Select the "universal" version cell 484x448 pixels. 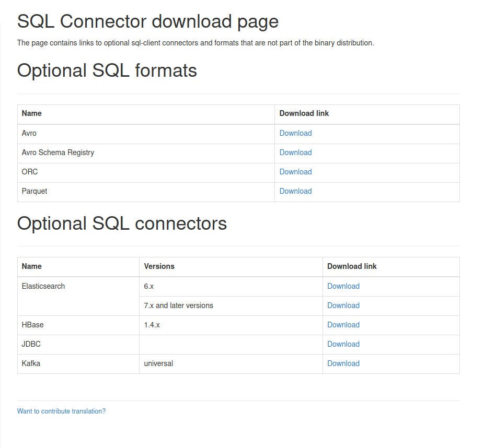(231, 364)
